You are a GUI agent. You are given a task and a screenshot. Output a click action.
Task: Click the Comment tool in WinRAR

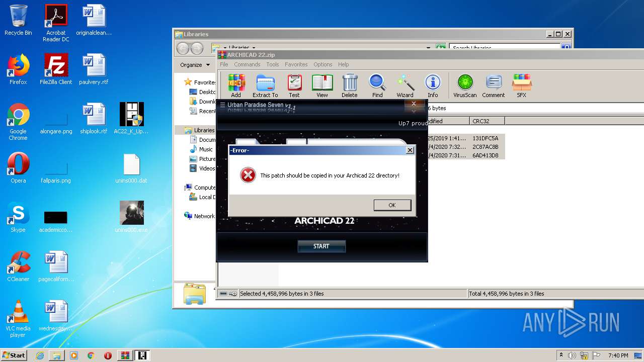494,85
